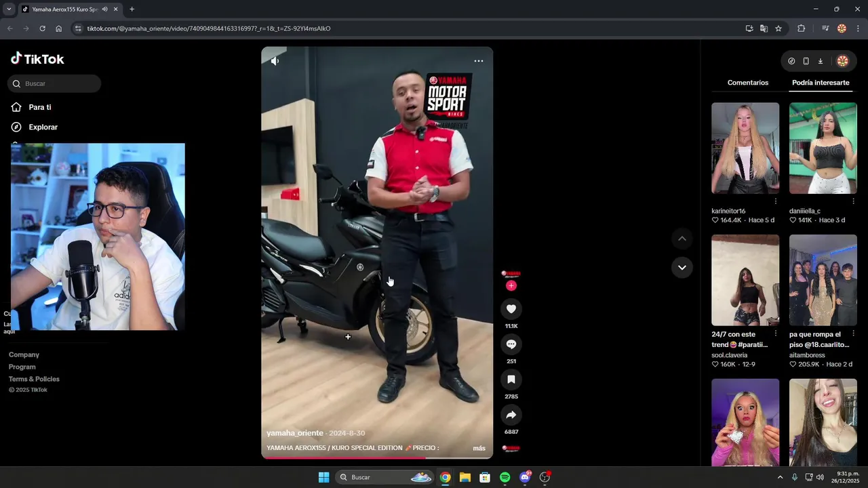Save video with the bookmark icon
This screenshot has height=488, width=868.
511,380
